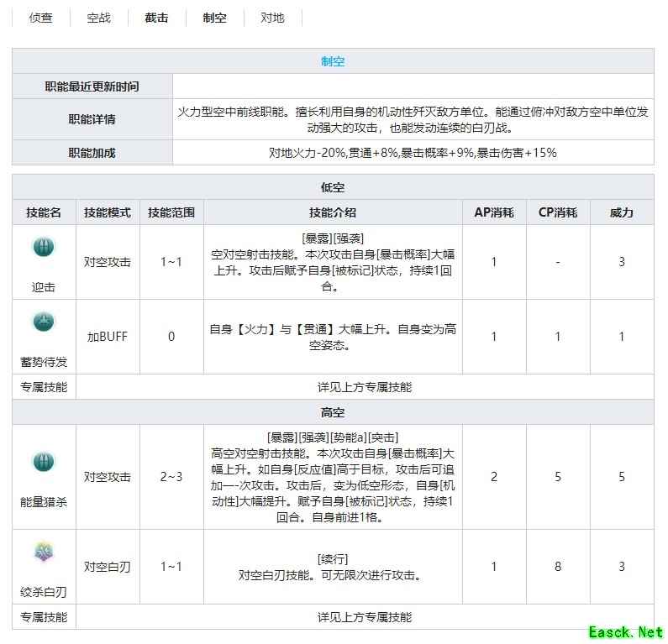Switch to the 对地 tab
This screenshot has height=644, width=668.
[272, 18]
